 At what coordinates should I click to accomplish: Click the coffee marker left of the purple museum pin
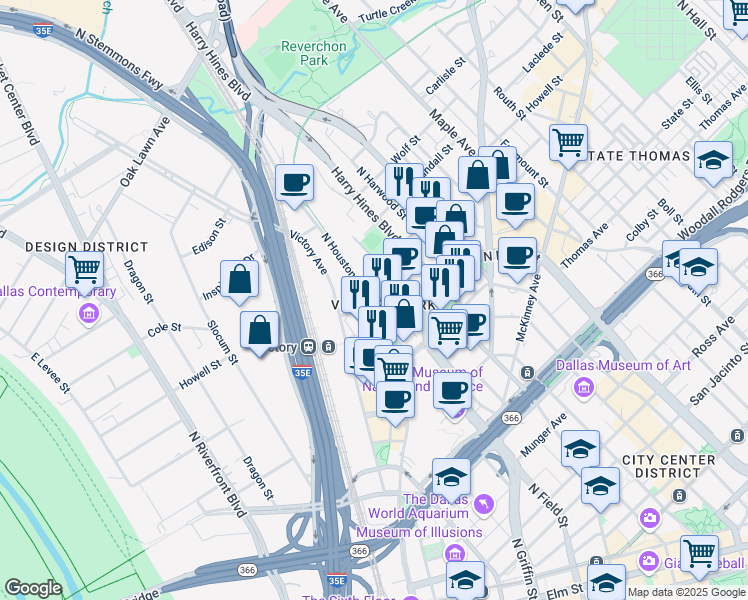tap(453, 393)
